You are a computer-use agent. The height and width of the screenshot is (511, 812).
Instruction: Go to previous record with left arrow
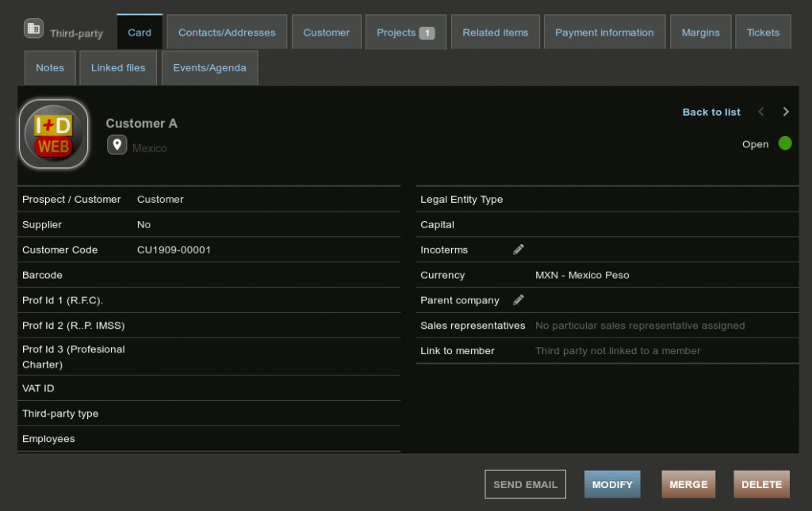click(x=761, y=112)
